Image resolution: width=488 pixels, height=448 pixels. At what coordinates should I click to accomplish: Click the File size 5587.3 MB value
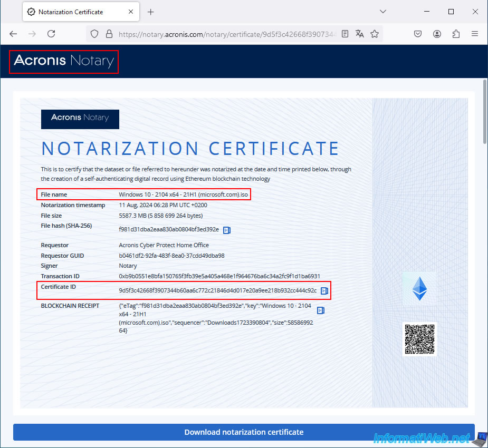160,216
